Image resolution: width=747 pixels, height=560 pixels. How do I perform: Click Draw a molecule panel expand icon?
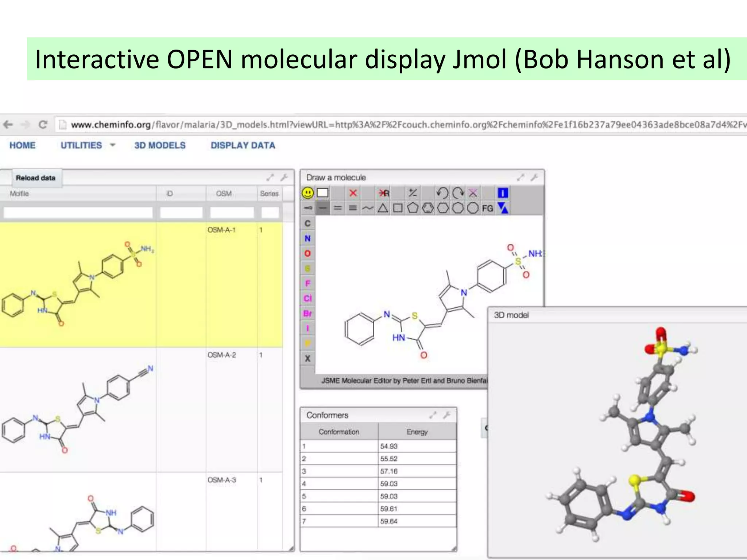pos(520,178)
